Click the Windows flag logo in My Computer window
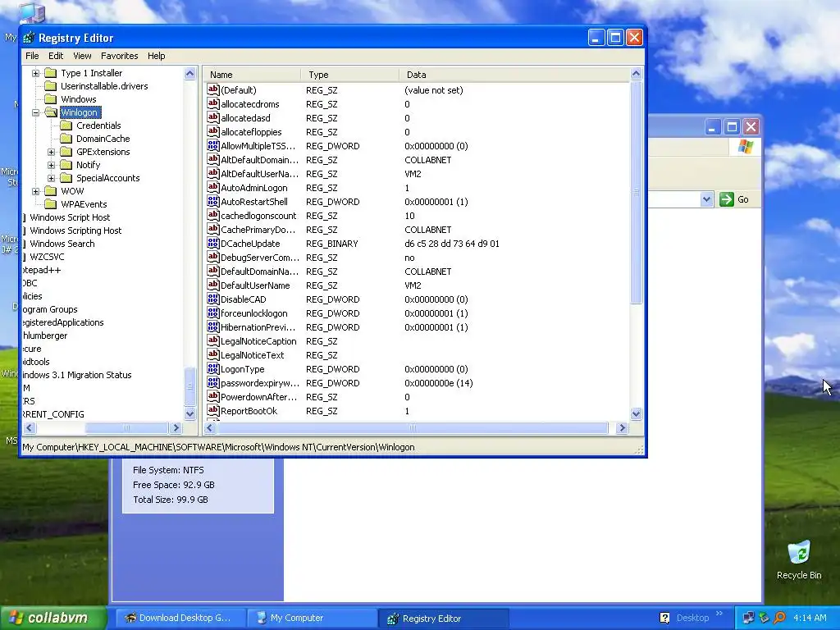Screen dimensions: 840x630 click(x=745, y=146)
